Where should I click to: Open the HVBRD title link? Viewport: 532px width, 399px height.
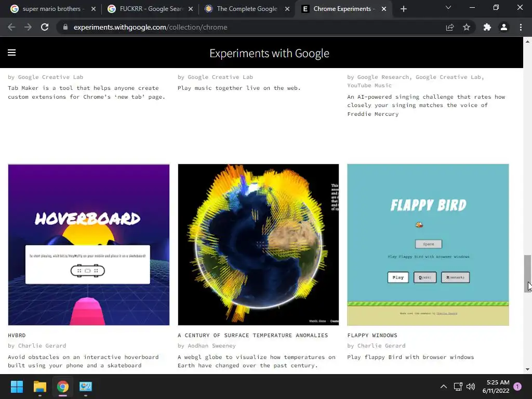coord(17,335)
